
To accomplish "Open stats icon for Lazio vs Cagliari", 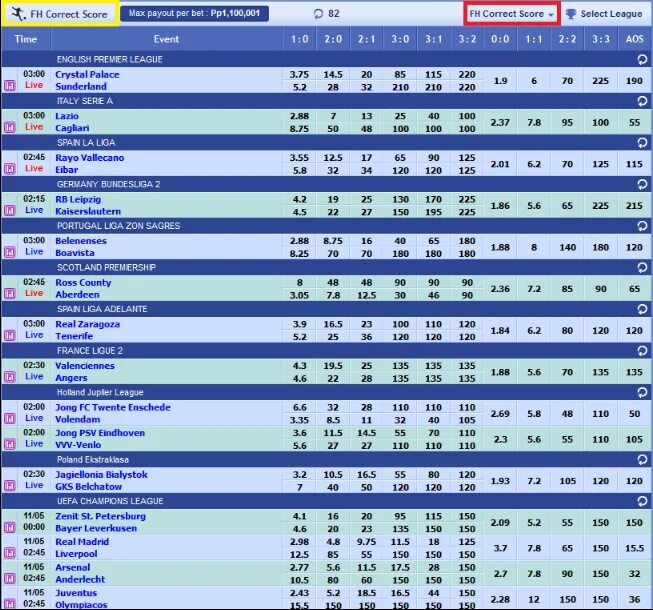I will [x=10, y=127].
